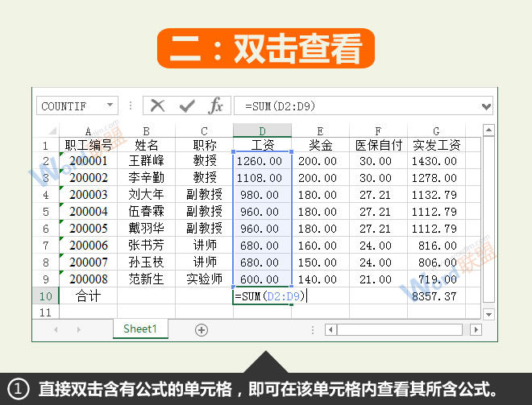532x405 pixels.
Task: Select the cell with name 王群峰
Action: coord(146,161)
